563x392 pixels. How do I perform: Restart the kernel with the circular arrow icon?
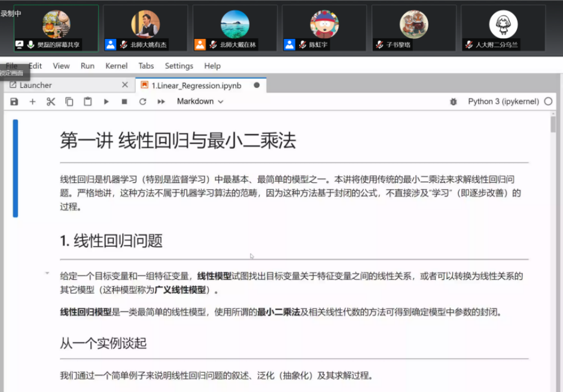click(142, 102)
